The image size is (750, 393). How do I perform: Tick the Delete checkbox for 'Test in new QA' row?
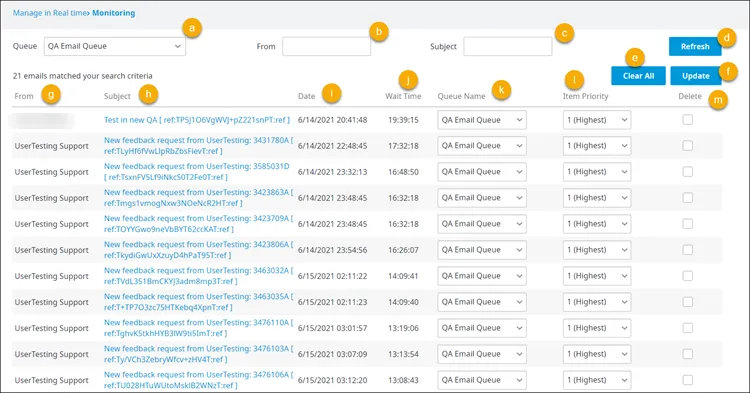click(x=687, y=120)
